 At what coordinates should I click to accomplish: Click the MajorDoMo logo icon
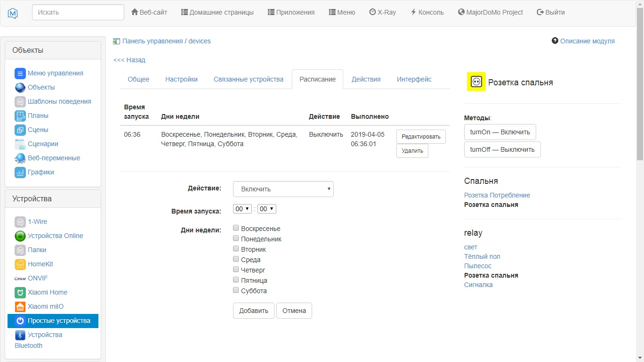(13, 13)
